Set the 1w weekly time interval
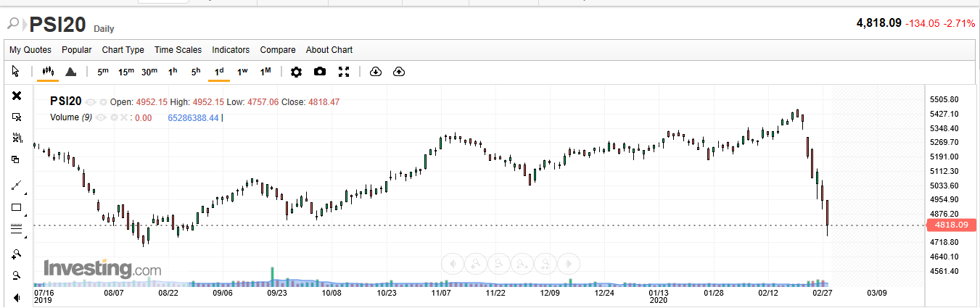Image resolution: width=980 pixels, height=308 pixels. pos(242,72)
